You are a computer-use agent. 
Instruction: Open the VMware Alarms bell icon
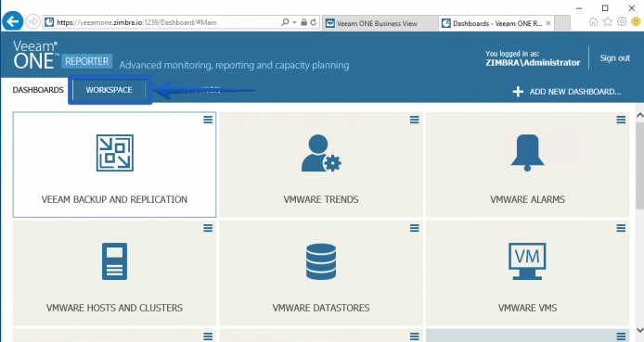(527, 153)
